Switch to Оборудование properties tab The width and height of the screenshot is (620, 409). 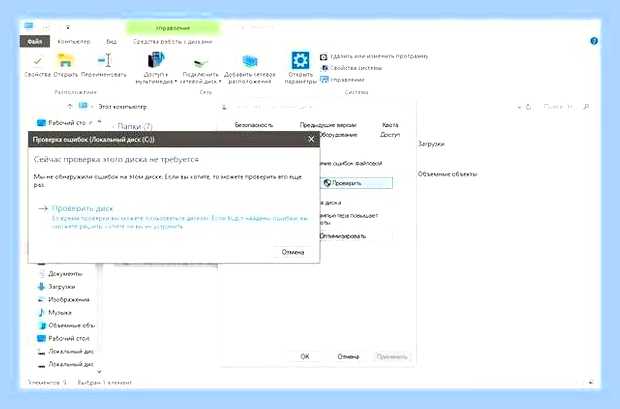(338, 135)
